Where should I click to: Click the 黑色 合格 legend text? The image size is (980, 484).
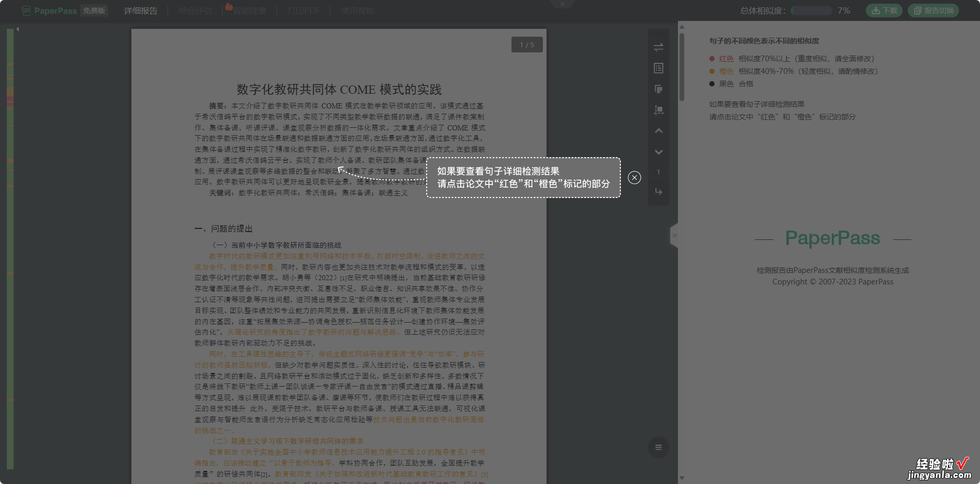[x=736, y=84]
